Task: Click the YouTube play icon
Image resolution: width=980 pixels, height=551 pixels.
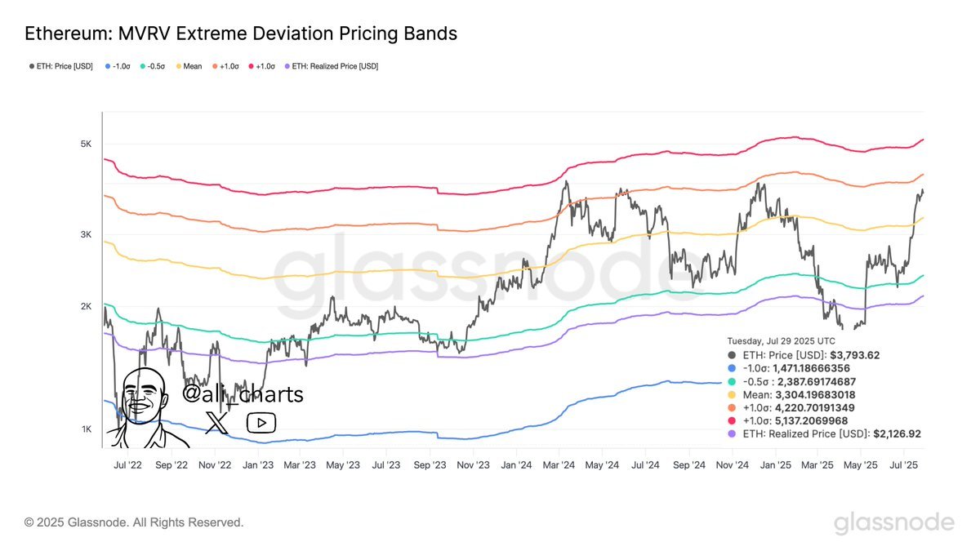Action: click(x=261, y=422)
